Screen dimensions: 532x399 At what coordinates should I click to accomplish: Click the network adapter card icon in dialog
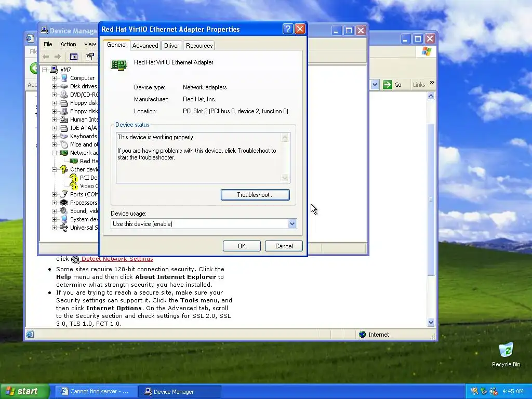[119, 64]
